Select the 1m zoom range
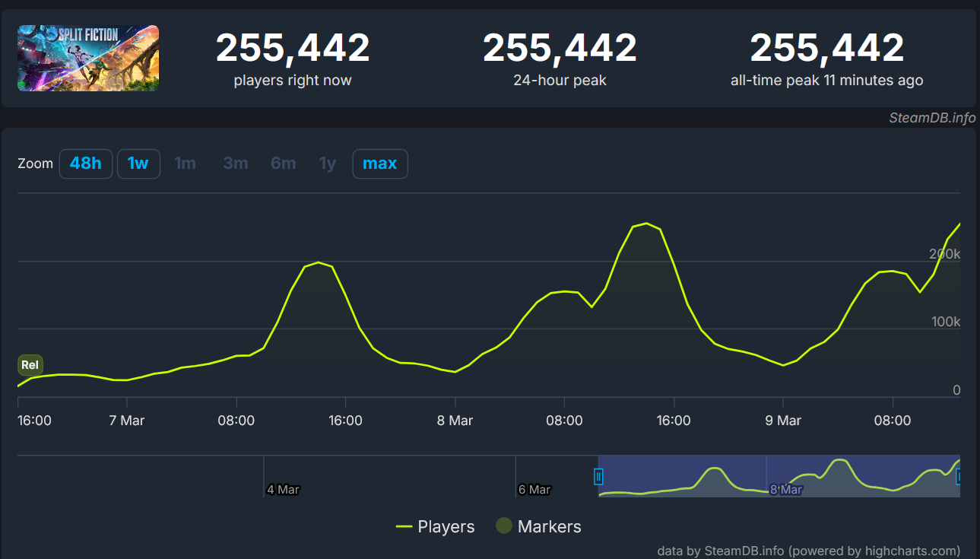 (186, 164)
